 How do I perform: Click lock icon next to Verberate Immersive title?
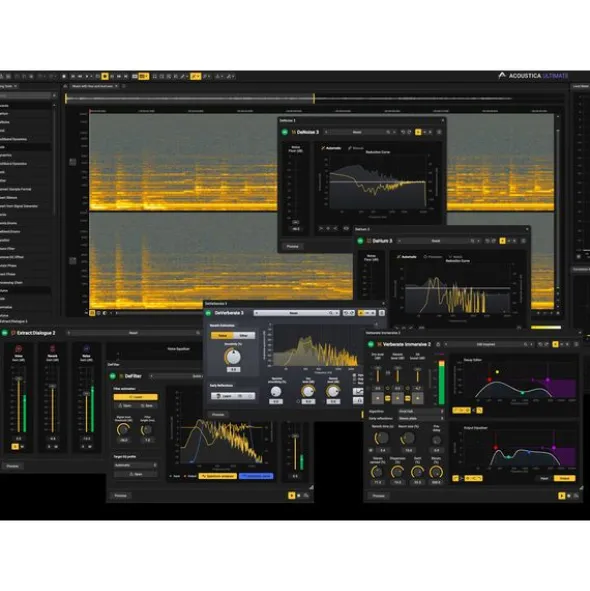[x=438, y=344]
